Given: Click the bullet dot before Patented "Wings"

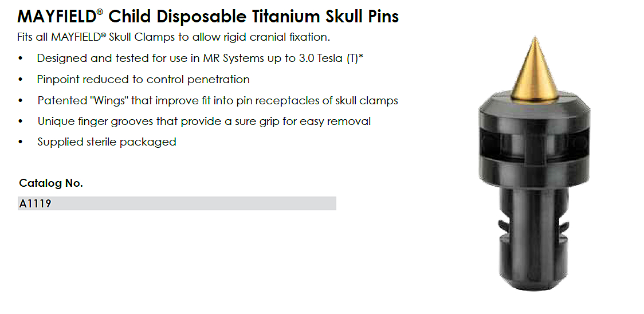Looking at the screenshot, I should (21, 101).
